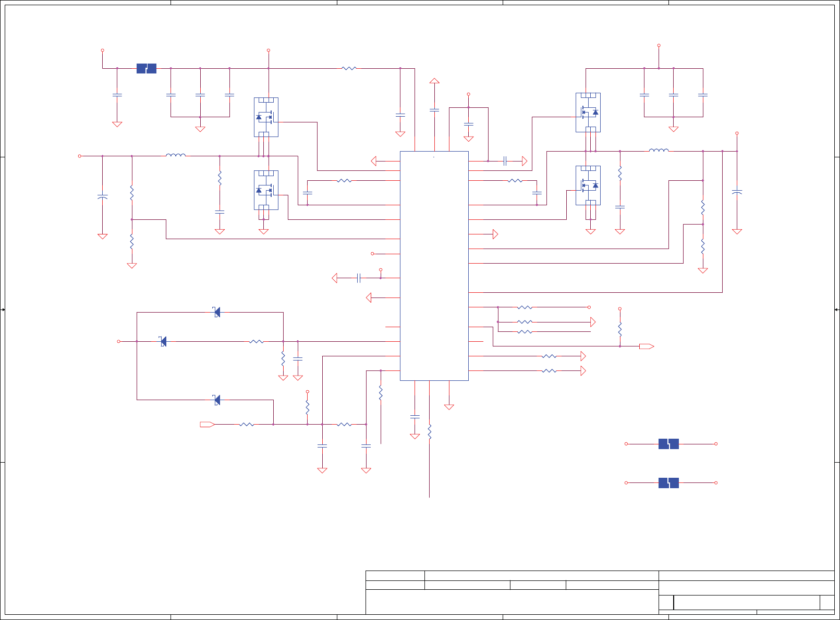The height and width of the screenshot is (620, 840).
Task: Select the upper resistor of the far-left divider
Action: (x=132, y=192)
